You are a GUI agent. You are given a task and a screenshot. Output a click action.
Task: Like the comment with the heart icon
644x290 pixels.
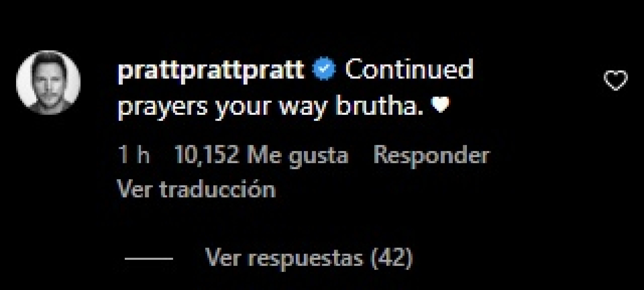pyautogui.click(x=615, y=80)
